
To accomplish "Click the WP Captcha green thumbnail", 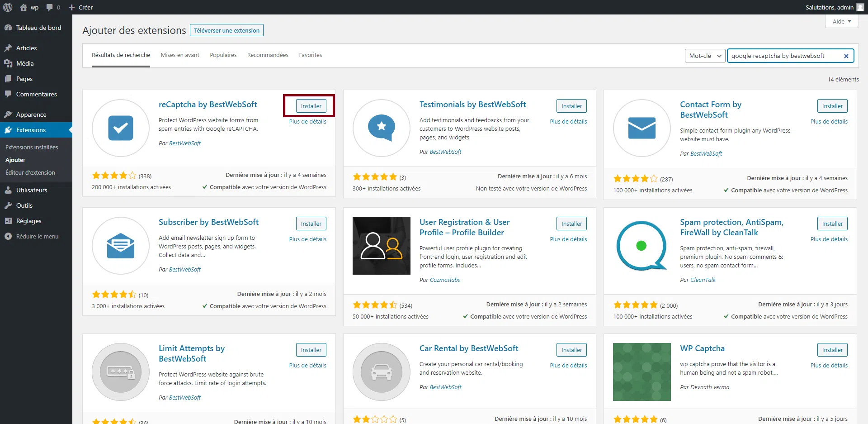I will pos(642,372).
